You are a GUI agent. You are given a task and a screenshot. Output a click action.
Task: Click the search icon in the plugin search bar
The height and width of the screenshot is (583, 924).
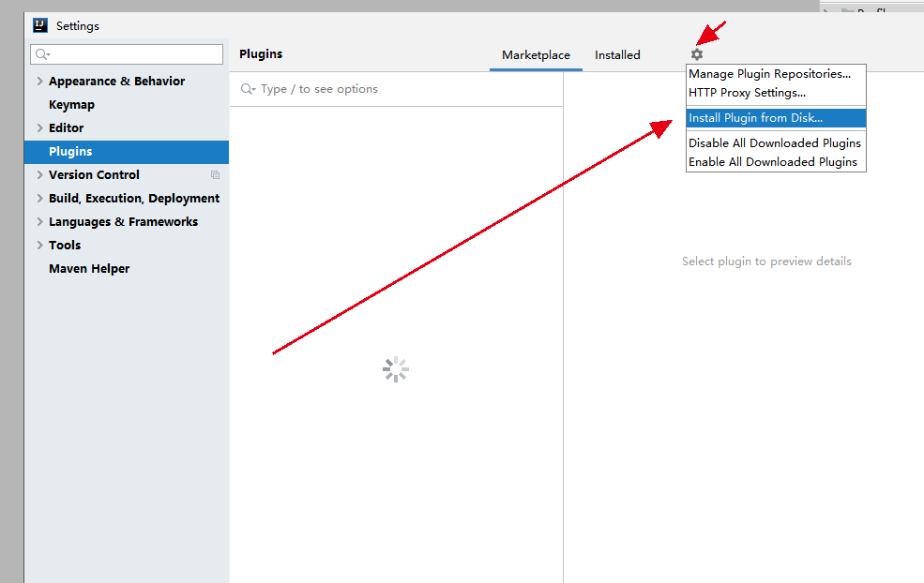click(x=248, y=88)
